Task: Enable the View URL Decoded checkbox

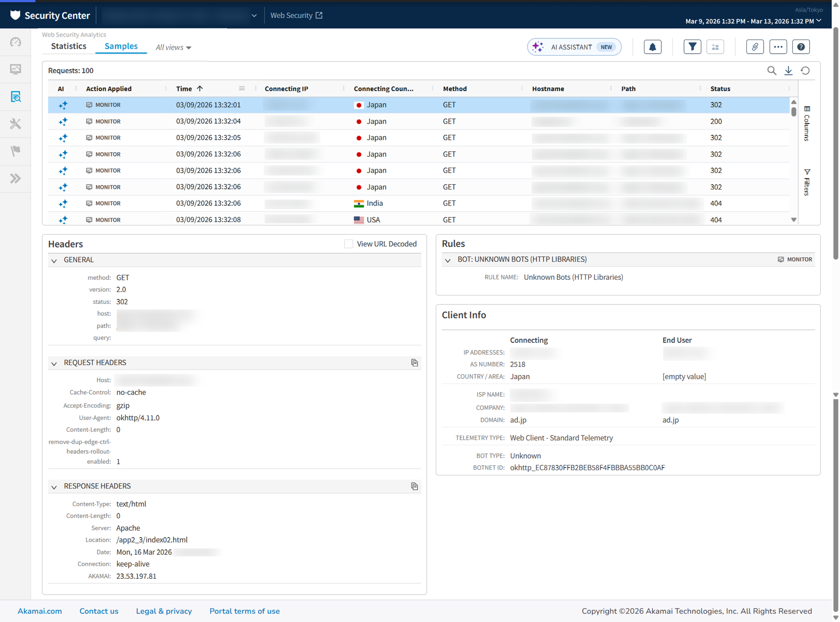Action: (x=348, y=244)
